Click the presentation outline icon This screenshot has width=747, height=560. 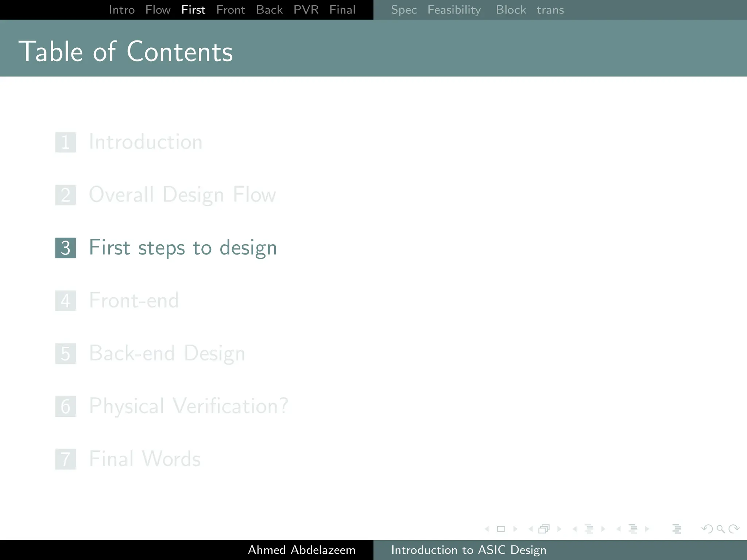(x=677, y=529)
